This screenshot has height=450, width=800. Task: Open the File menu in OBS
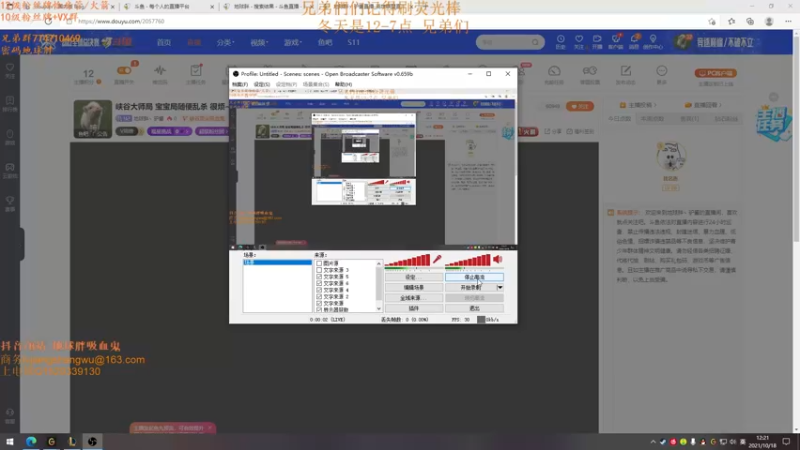point(240,84)
